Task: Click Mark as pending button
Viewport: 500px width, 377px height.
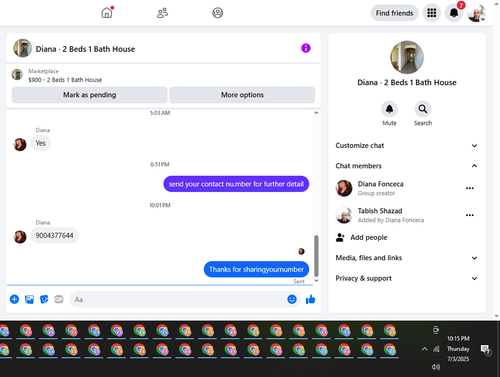Action: [x=89, y=95]
